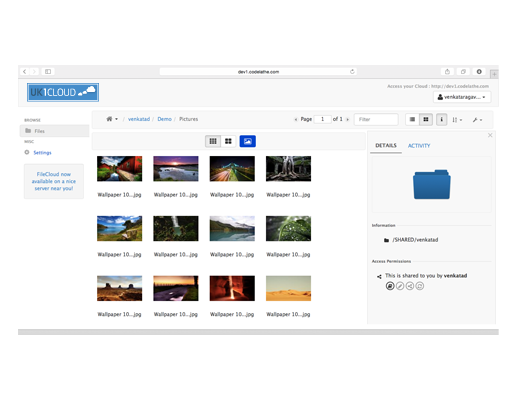The image size is (517, 397).
Task: Switch to the ACTIVITY tab
Action: click(419, 146)
